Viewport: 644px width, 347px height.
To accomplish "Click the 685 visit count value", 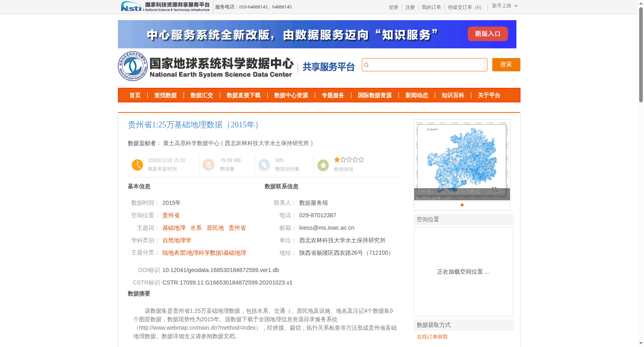I will point(279,160).
